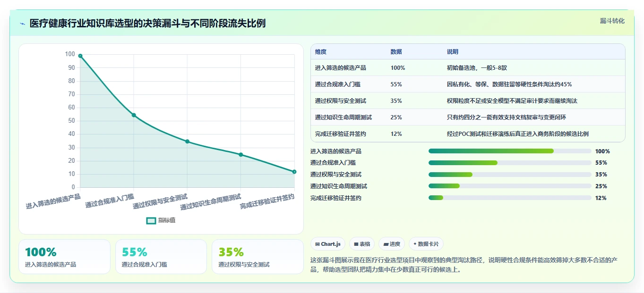
Task: Click the 25% value in the table
Action: click(396, 117)
